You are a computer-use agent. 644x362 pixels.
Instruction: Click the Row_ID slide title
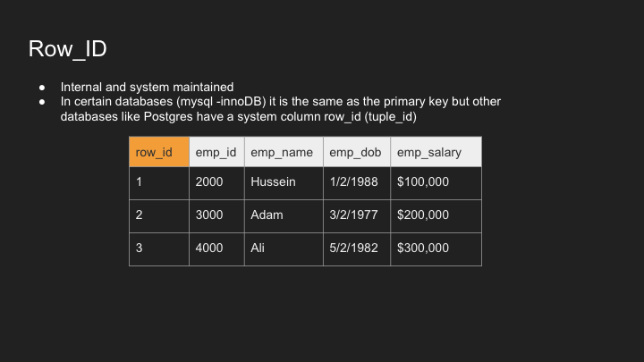click(x=67, y=49)
